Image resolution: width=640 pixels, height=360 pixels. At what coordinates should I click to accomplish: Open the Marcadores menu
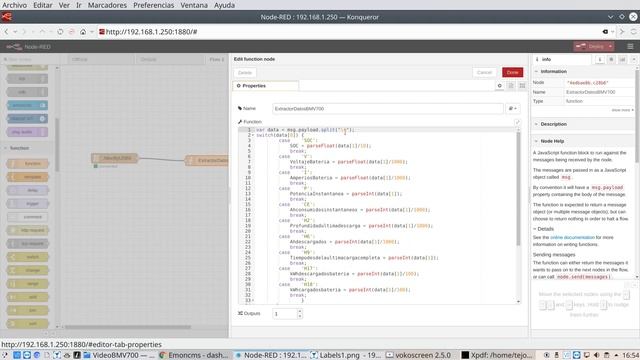(x=107, y=5)
